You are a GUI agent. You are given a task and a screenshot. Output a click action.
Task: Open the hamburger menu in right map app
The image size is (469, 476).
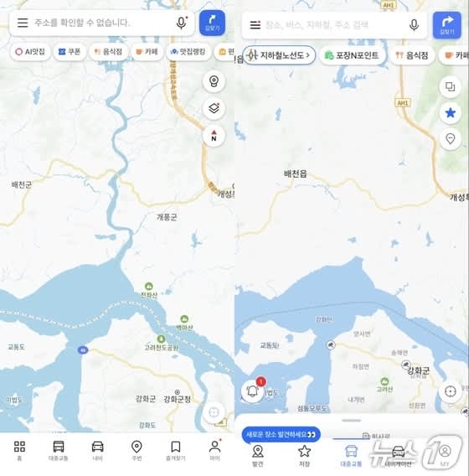255,25
